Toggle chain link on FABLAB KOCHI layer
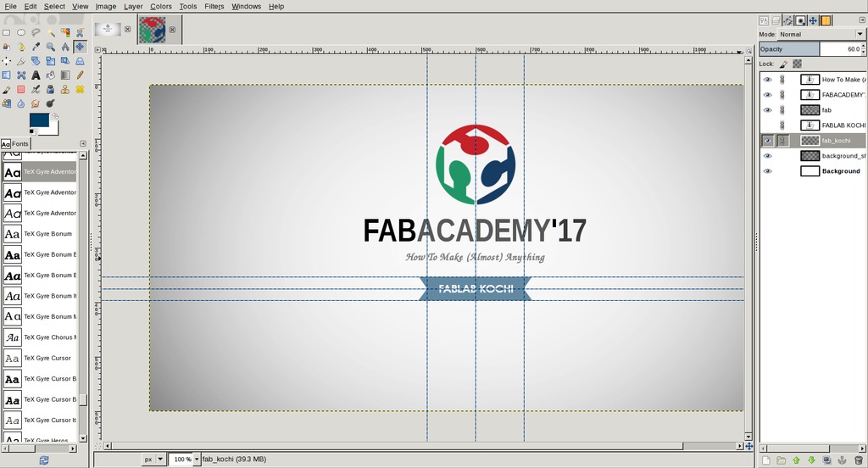The width and height of the screenshot is (868, 468). 782,125
